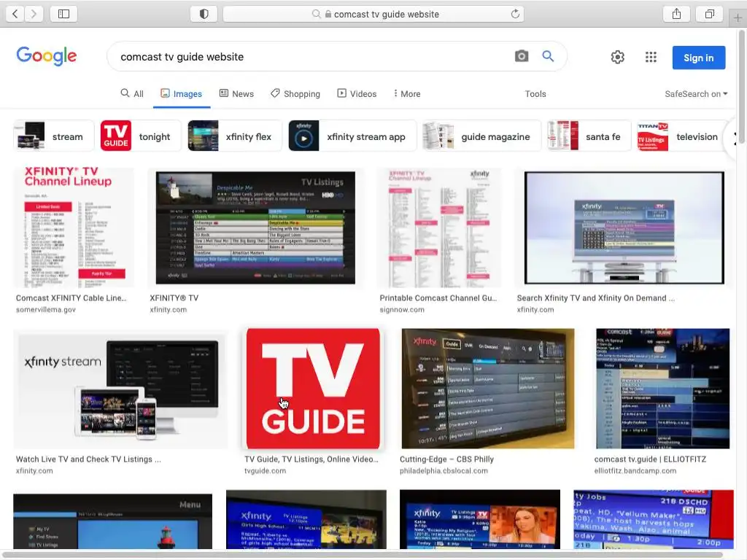Filter images by the tonight chip

point(141,136)
